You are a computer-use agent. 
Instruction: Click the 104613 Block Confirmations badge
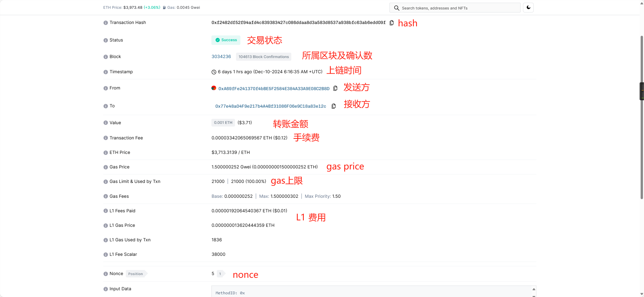(264, 57)
